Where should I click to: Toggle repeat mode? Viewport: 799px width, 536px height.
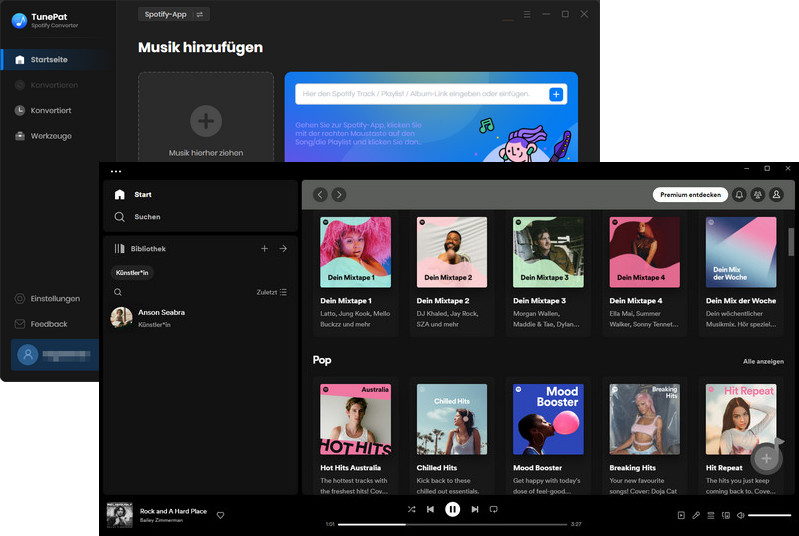493,509
